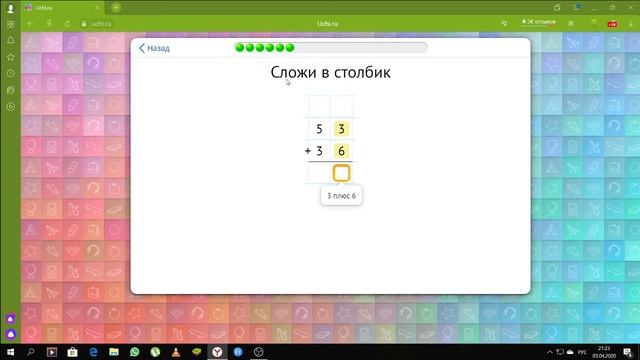Open favorites star in browser sidebar
Image resolution: width=640 pixels, height=360 pixels.
11,57
